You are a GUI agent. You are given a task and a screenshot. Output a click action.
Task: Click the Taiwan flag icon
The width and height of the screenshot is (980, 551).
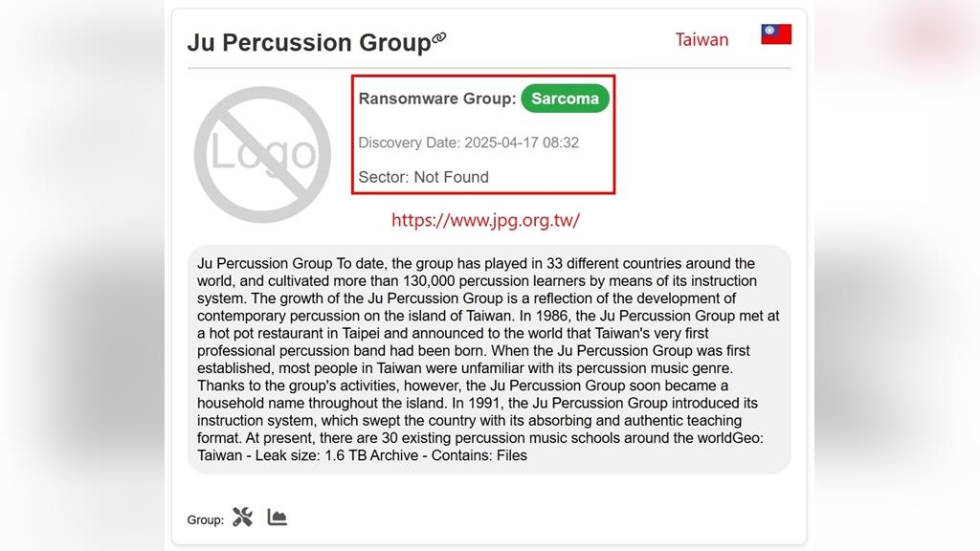click(776, 35)
